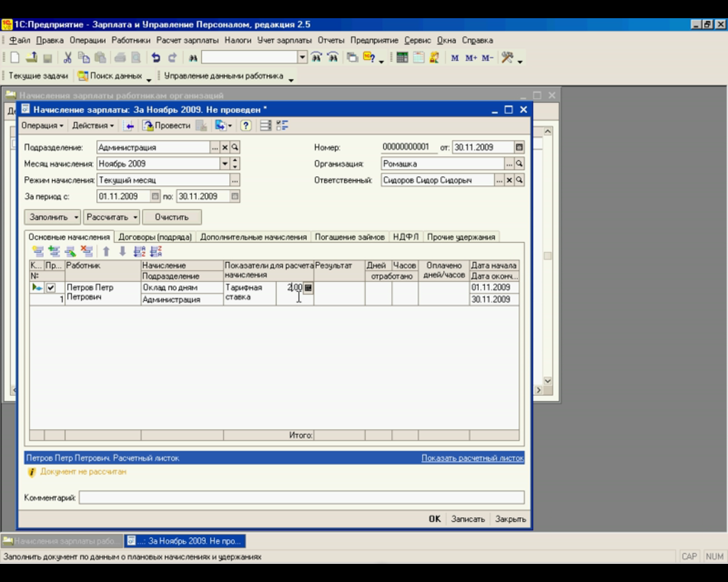Switch to Дополнительные начисления tab
728x582 pixels.
tap(253, 237)
